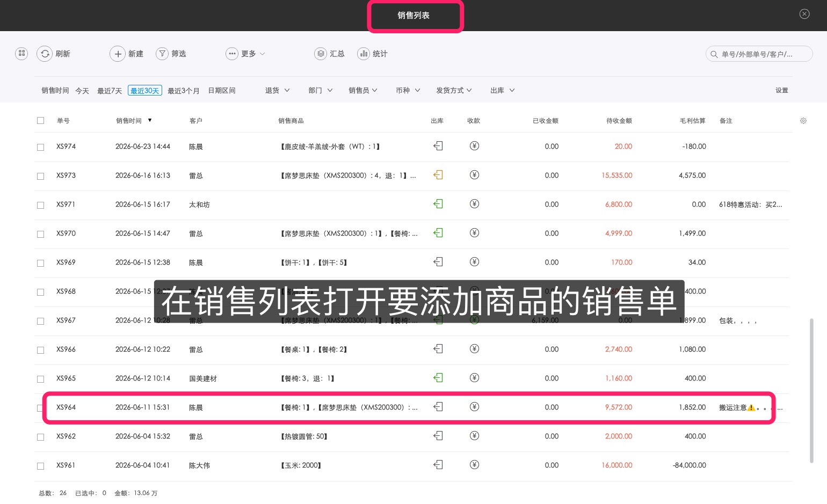Select the 最近7天 time filter
This screenshot has width=827, height=504.
(x=110, y=91)
